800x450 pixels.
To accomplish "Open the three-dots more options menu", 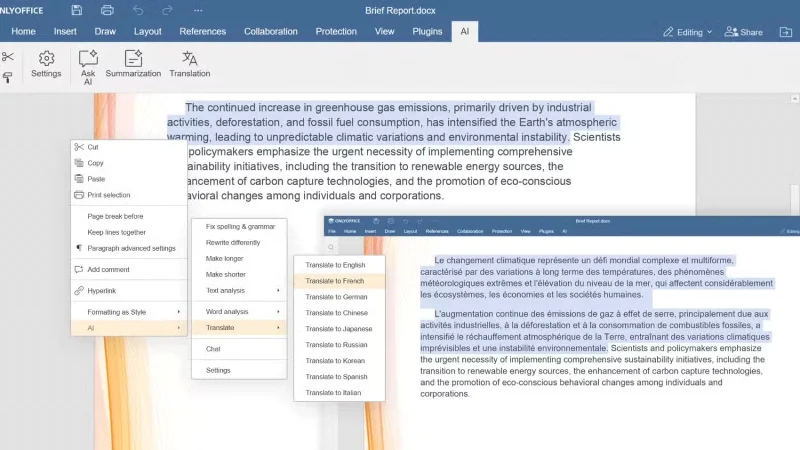I will click(198, 10).
